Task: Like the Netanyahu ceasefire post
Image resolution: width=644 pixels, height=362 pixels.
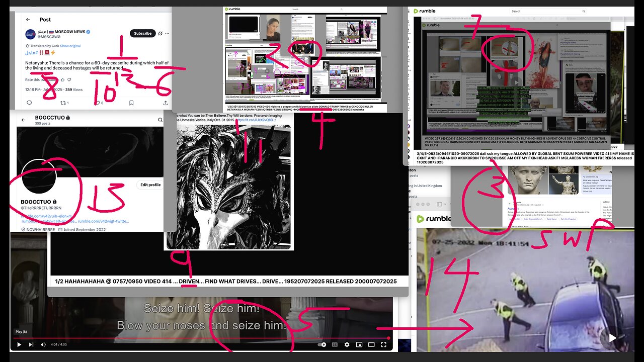Action: pyautogui.click(x=98, y=103)
